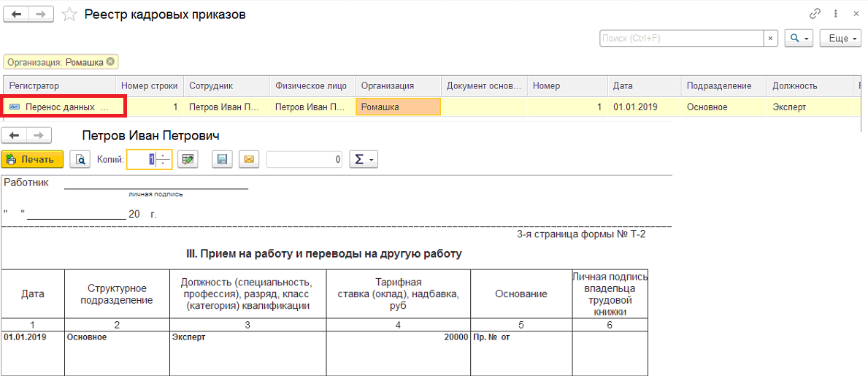Clear the search field with x button

pyautogui.click(x=771, y=39)
